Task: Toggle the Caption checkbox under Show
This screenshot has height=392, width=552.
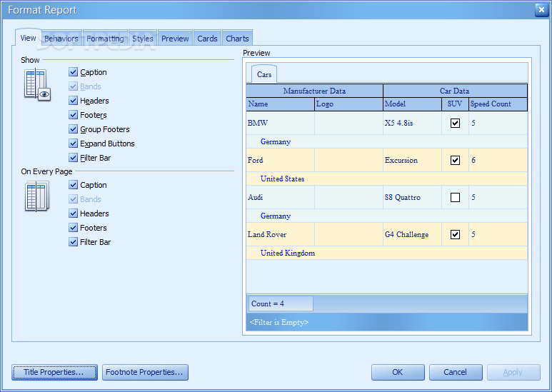Action: click(74, 72)
